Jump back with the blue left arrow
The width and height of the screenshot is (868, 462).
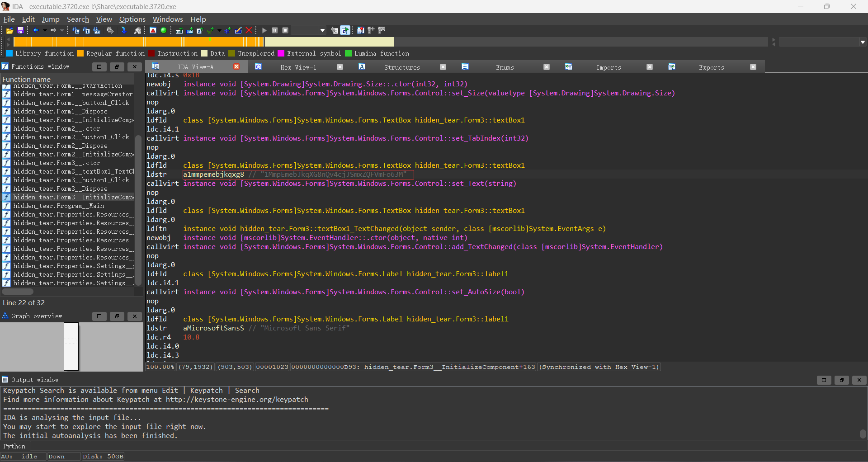[36, 30]
